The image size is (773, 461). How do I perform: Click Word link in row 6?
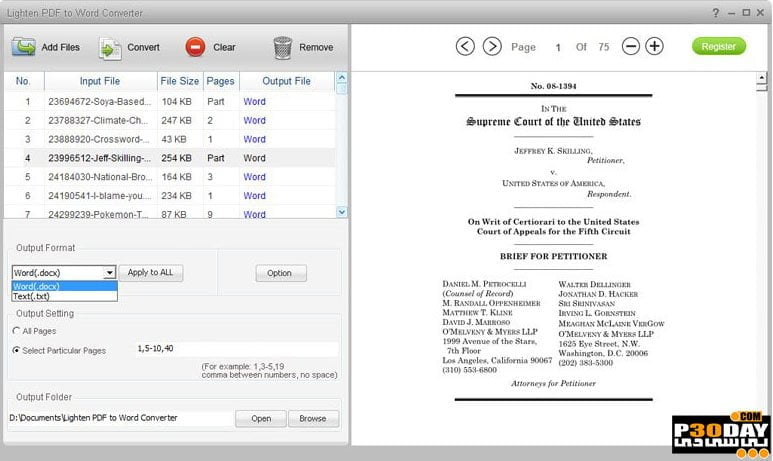point(254,195)
